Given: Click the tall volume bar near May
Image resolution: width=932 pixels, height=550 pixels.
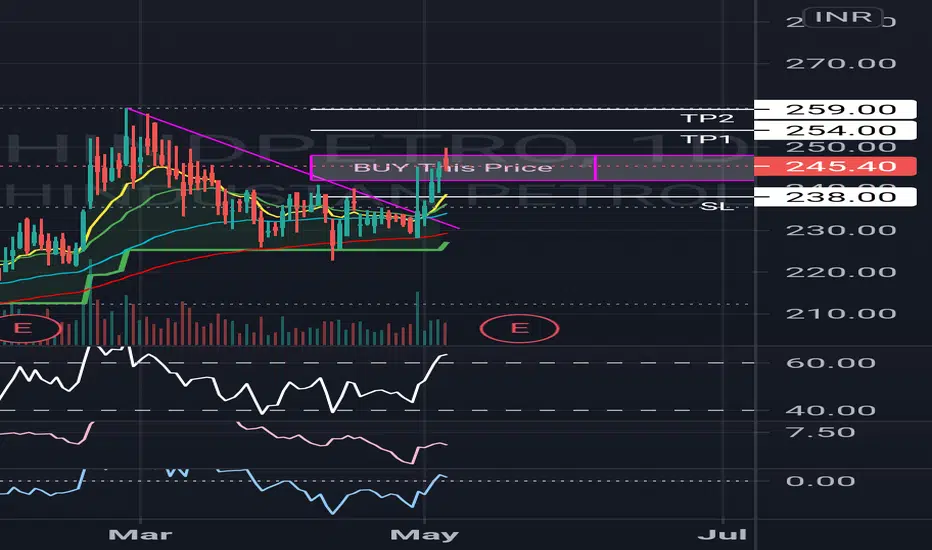Looking at the screenshot, I should coord(418,319).
